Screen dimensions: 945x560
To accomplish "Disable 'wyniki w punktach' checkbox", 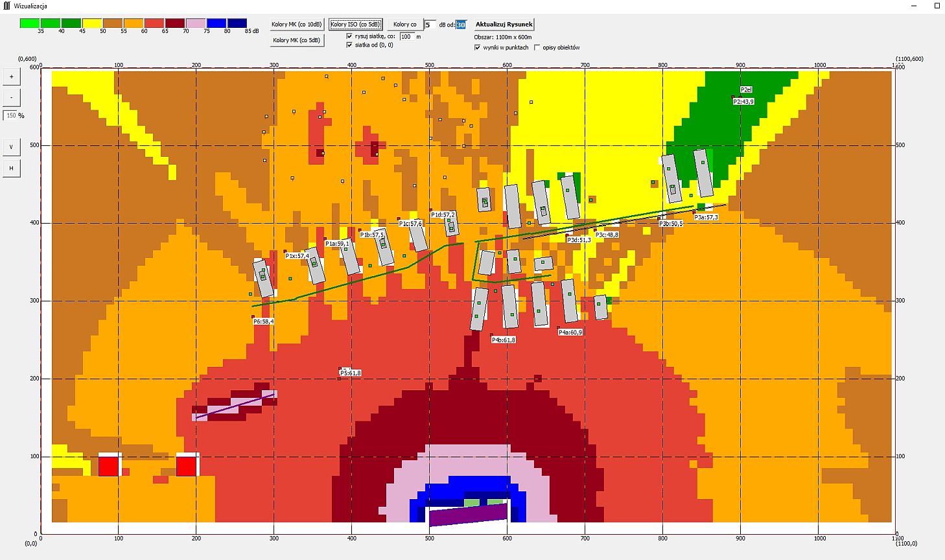I will 478,47.
